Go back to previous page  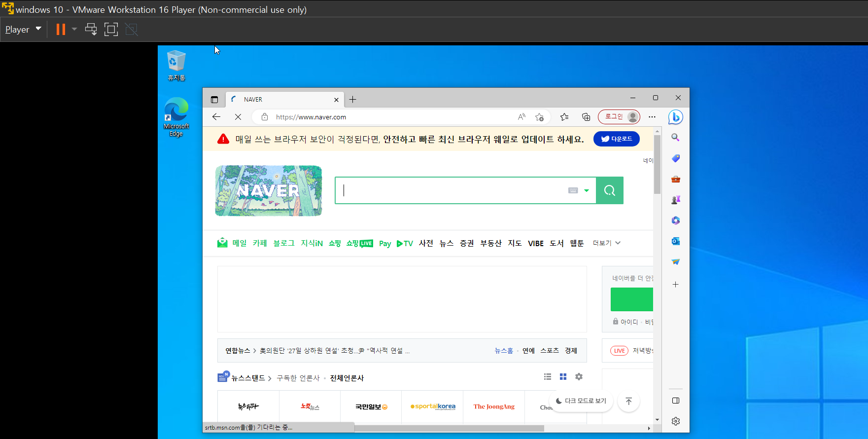[x=216, y=117]
